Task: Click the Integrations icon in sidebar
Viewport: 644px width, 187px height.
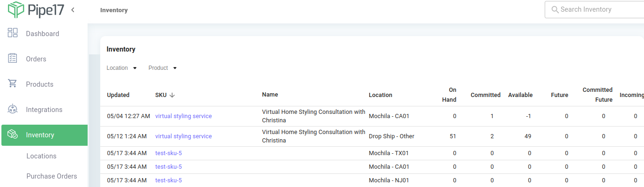Action: coord(13,109)
